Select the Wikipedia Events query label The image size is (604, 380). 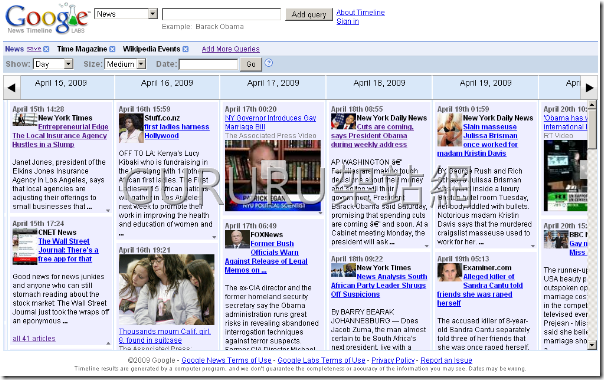151,49
